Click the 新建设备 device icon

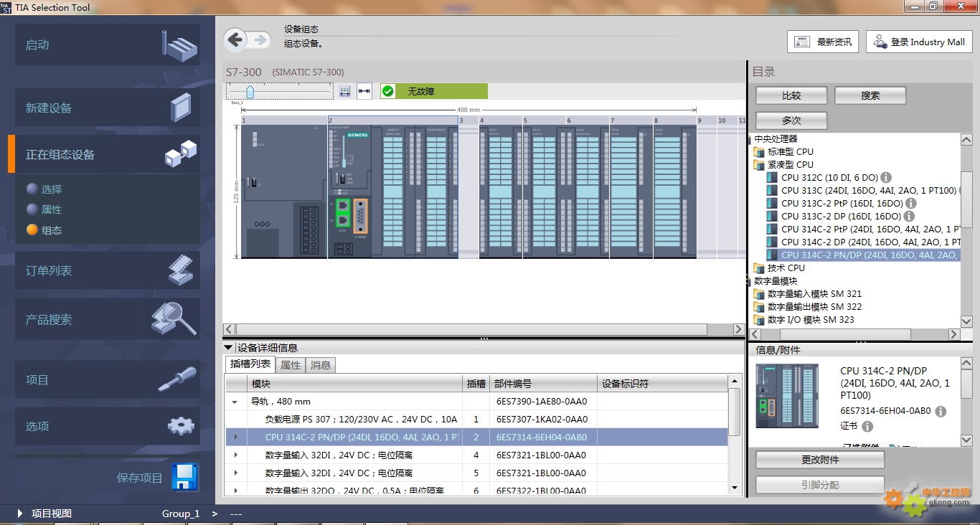pyautogui.click(x=181, y=108)
